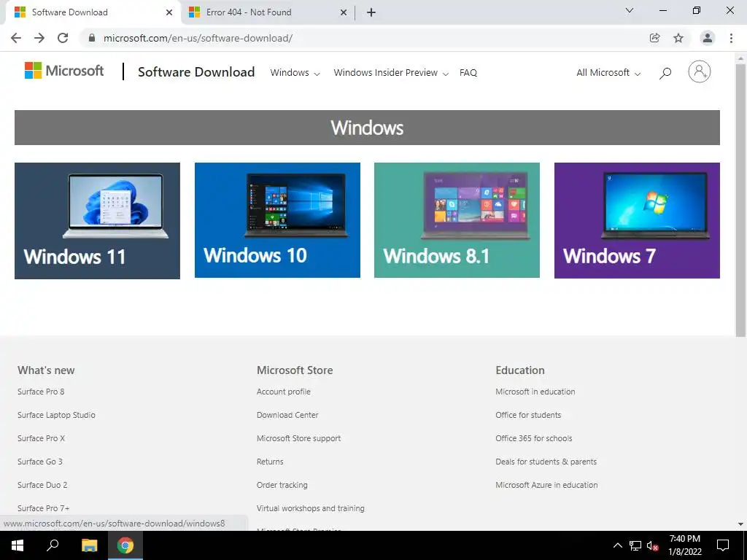Click the sign-in account avatar icon

point(699,72)
